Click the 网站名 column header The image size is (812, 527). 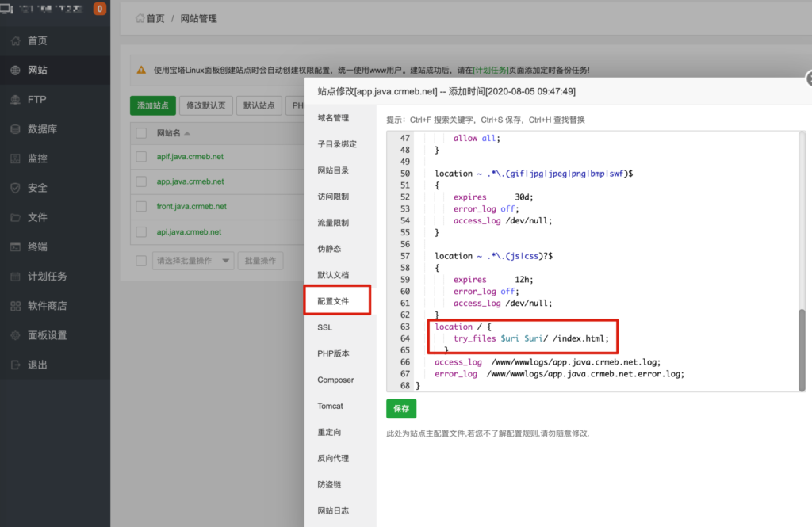click(169, 133)
